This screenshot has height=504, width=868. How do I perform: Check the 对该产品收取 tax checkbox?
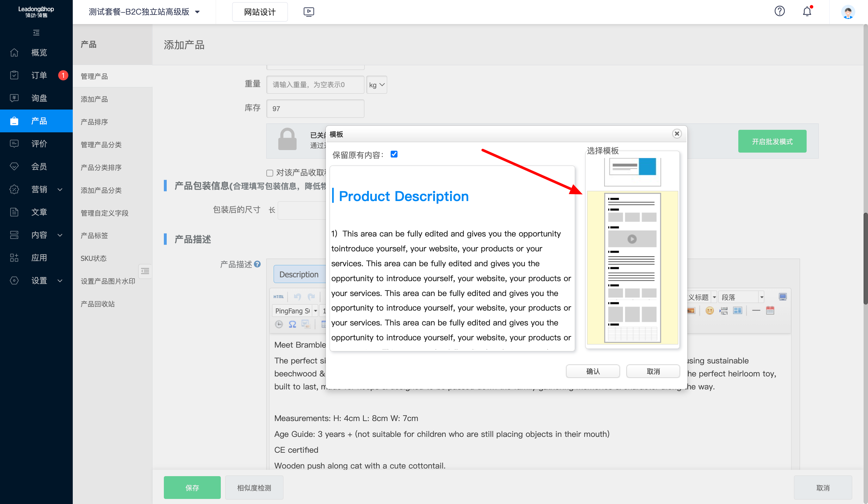[x=270, y=173]
